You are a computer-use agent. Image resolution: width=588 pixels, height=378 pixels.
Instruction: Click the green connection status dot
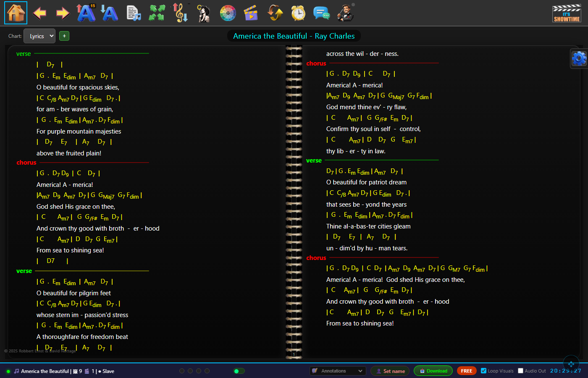pyautogui.click(x=8, y=371)
